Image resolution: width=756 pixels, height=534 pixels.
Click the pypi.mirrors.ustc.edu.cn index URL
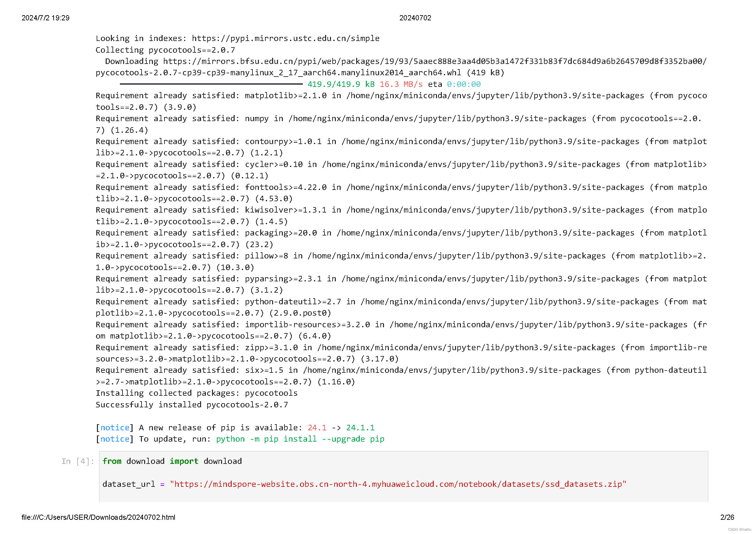[x=285, y=38]
